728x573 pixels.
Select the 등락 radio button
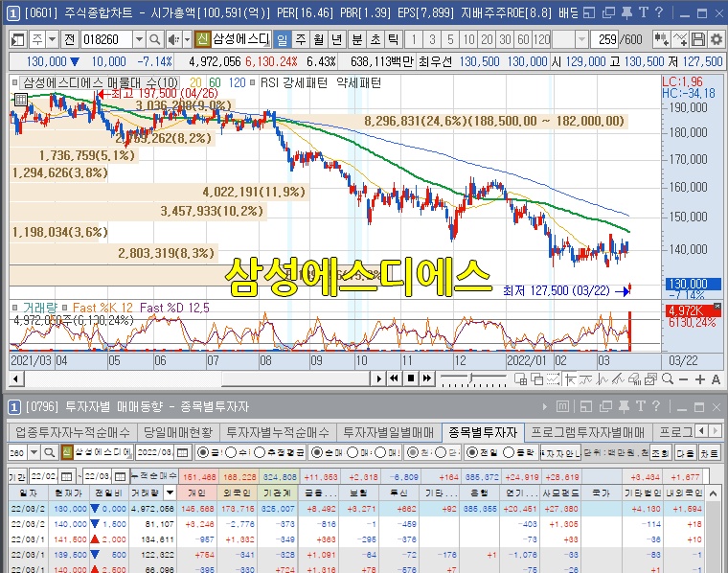[509, 452]
